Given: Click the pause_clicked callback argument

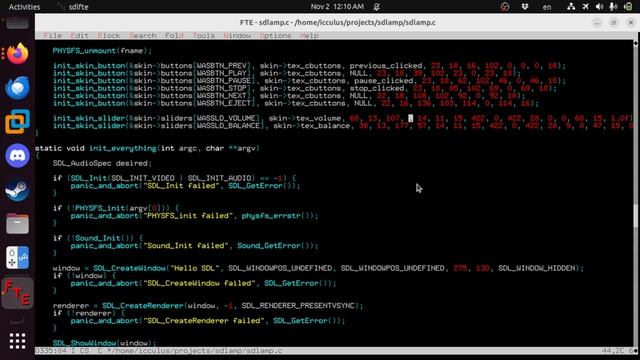Looking at the screenshot, I should 384,81.
